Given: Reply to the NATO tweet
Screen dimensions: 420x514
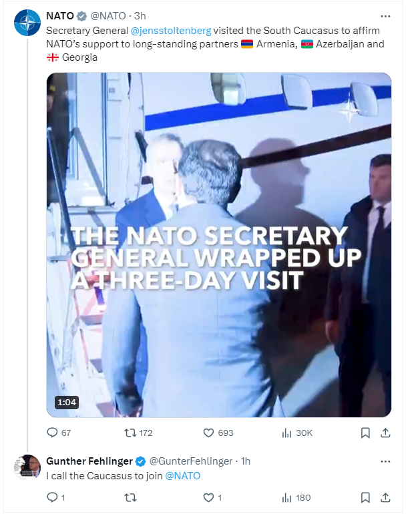Looking at the screenshot, I should point(59,433).
